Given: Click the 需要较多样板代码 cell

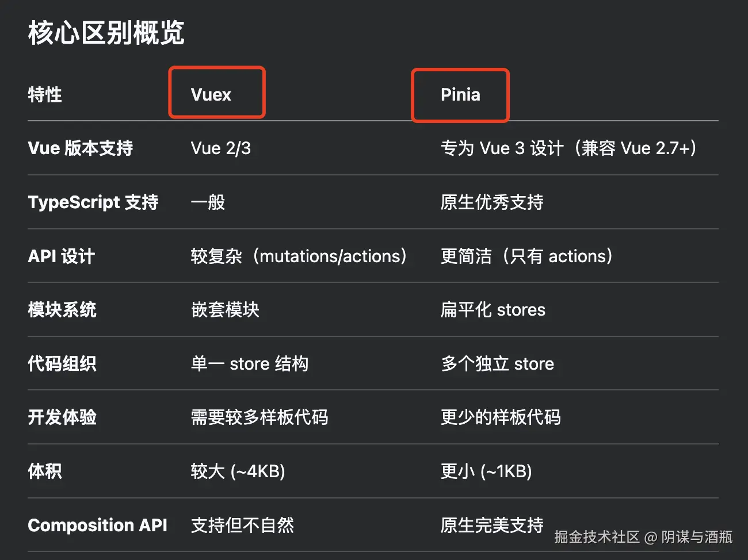Looking at the screenshot, I should coord(259,417).
